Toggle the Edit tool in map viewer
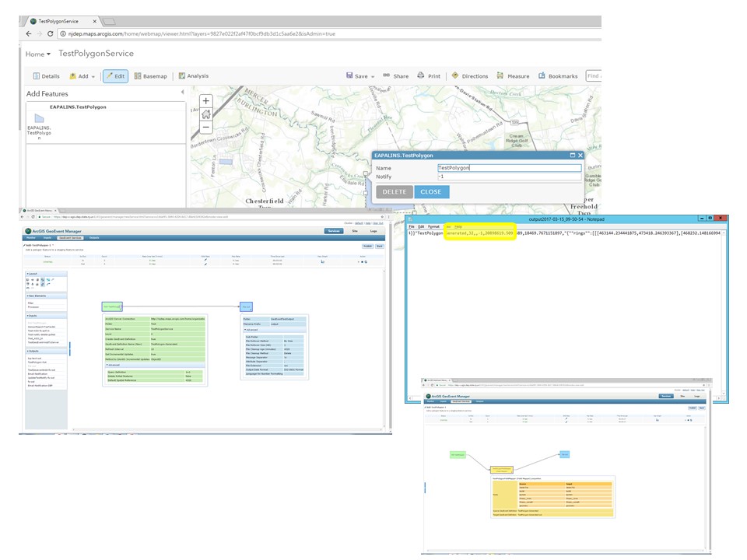747x560 pixels. click(x=115, y=76)
